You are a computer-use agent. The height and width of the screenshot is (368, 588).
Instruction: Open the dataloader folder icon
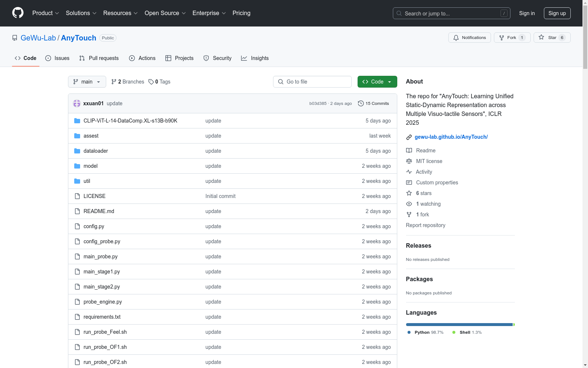coord(77,151)
